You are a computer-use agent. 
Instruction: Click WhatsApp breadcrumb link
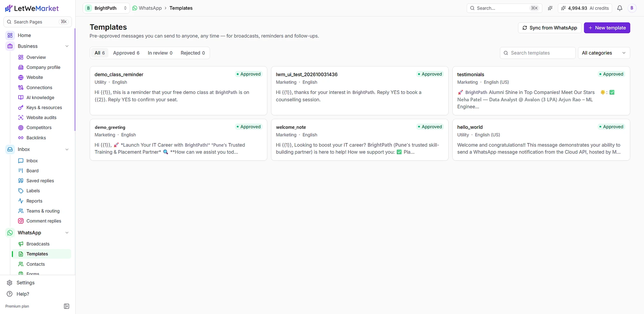click(x=147, y=8)
